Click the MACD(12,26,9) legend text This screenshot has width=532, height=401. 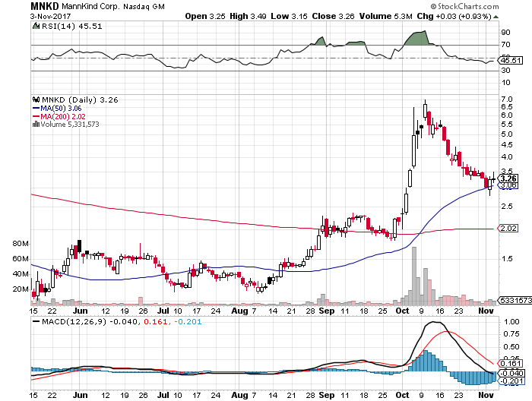74,321
